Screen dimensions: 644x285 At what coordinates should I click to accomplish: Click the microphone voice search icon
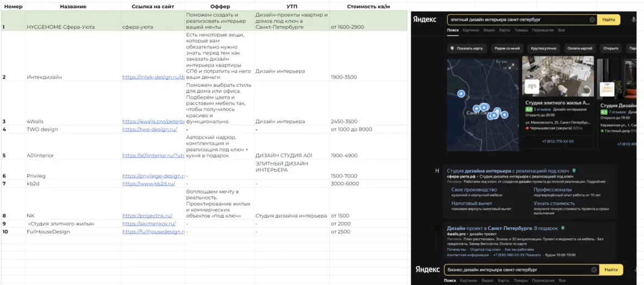pyautogui.click(x=634, y=20)
